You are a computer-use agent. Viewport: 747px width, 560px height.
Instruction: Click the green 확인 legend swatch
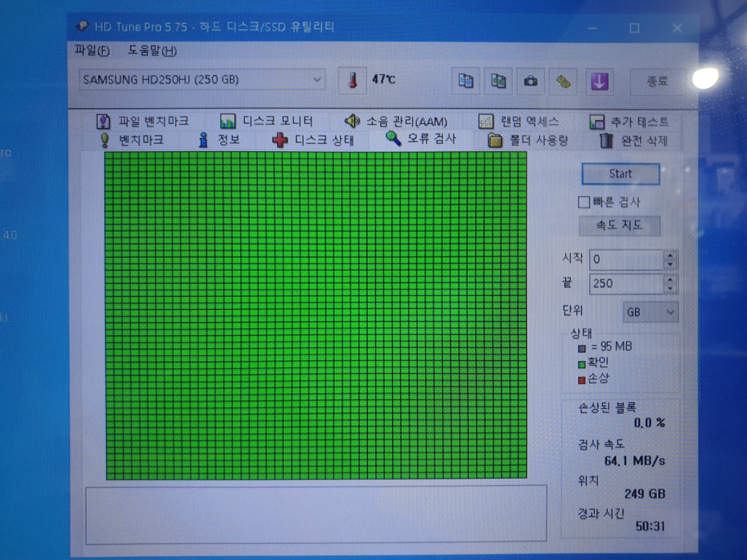pyautogui.click(x=582, y=365)
